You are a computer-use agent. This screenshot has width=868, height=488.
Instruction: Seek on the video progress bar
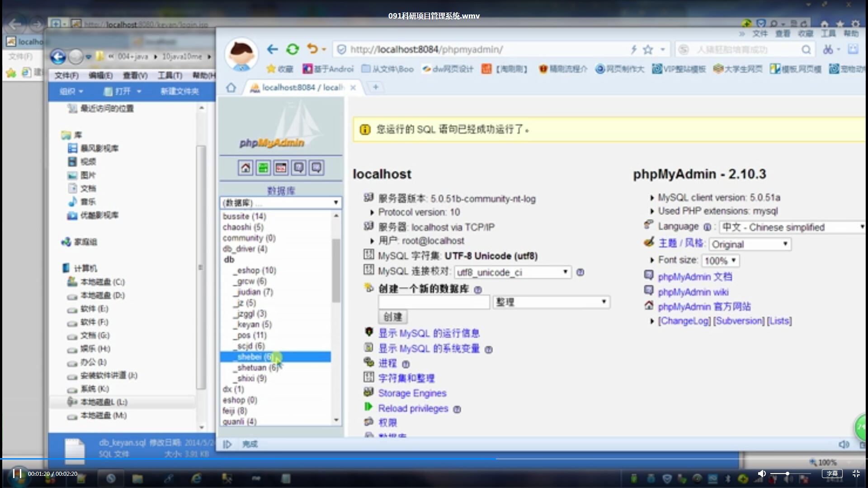(434, 459)
